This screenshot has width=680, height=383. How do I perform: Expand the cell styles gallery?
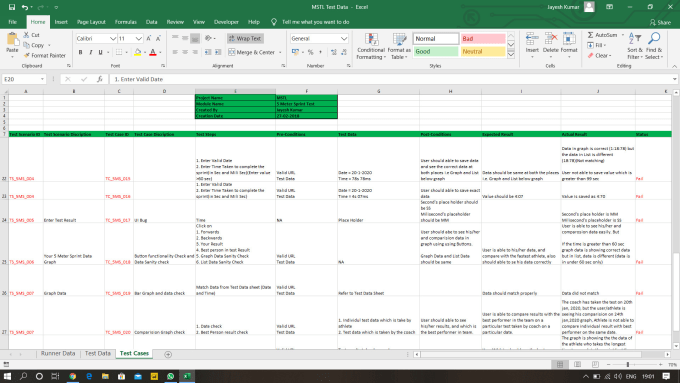pos(511,54)
